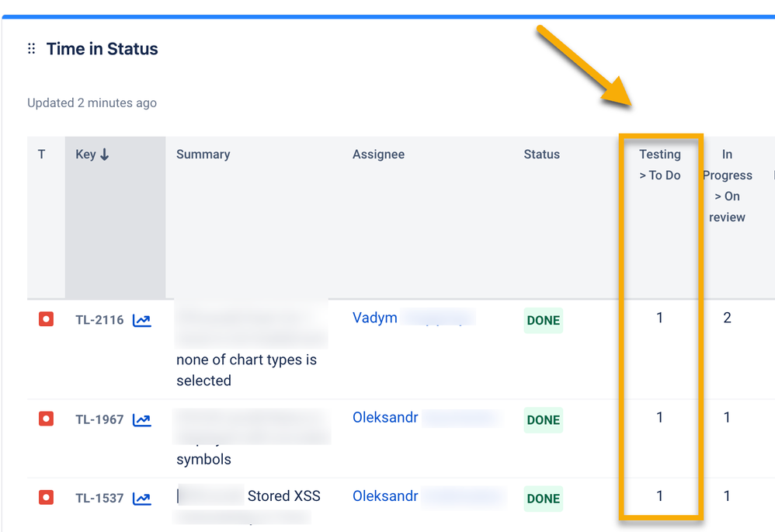The width and height of the screenshot is (775, 532).
Task: Click the Status column header
Action: click(541, 155)
